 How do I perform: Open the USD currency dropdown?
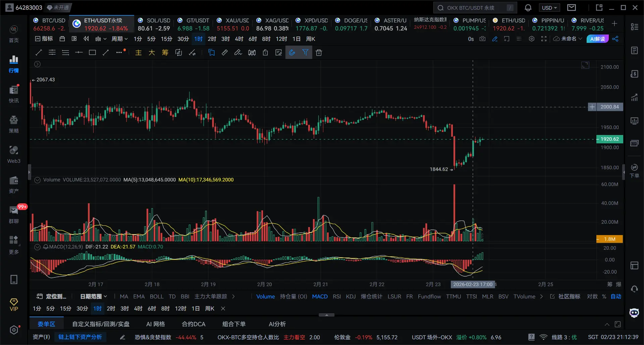pyautogui.click(x=549, y=8)
